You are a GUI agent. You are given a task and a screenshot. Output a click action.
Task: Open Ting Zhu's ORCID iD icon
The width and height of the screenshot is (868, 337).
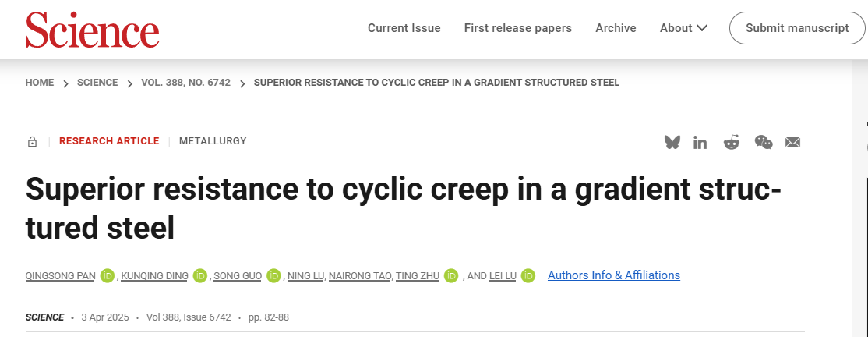point(451,275)
